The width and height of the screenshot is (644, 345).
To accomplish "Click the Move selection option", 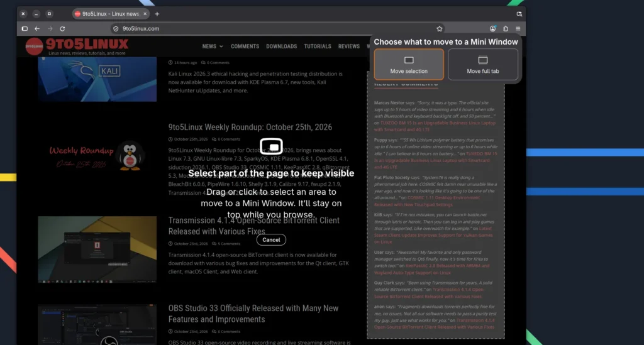I will (x=409, y=64).
